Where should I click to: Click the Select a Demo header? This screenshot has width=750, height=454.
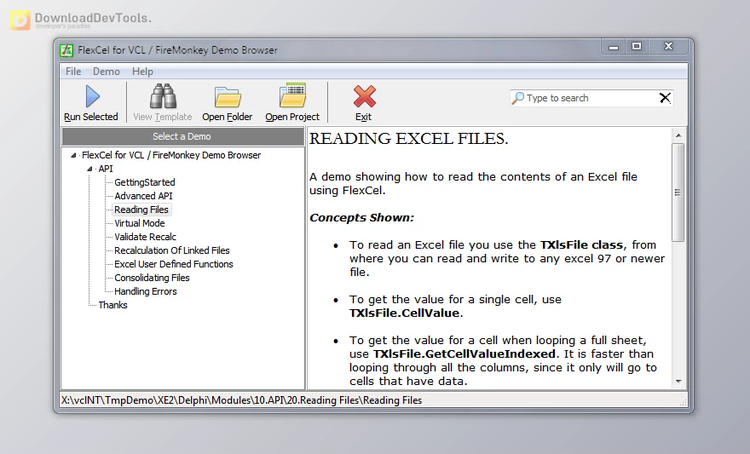(x=183, y=137)
